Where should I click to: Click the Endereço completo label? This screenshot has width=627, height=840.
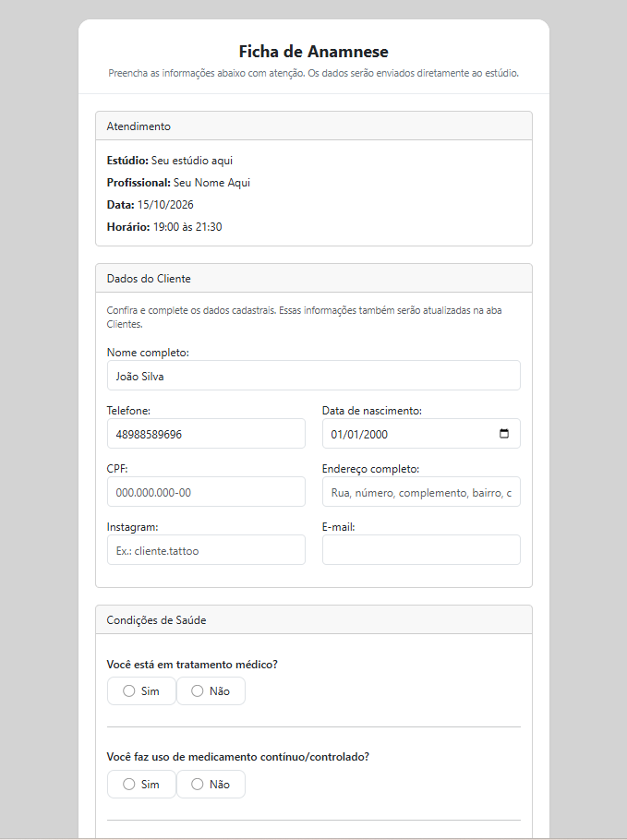pyautogui.click(x=371, y=469)
